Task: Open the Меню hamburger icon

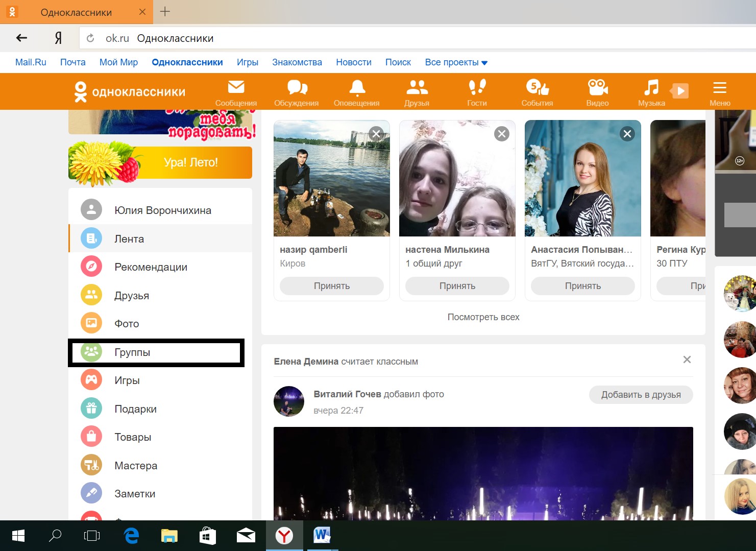Action: coord(720,93)
